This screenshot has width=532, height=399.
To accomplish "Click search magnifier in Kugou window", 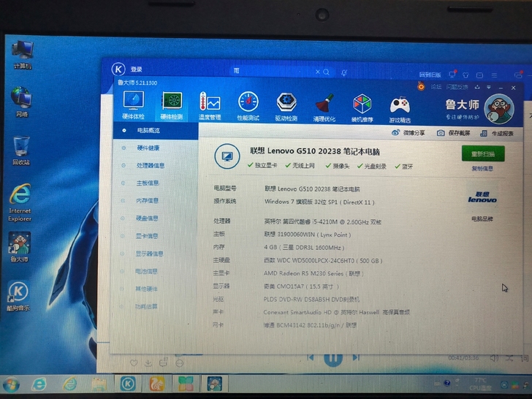I will [327, 72].
